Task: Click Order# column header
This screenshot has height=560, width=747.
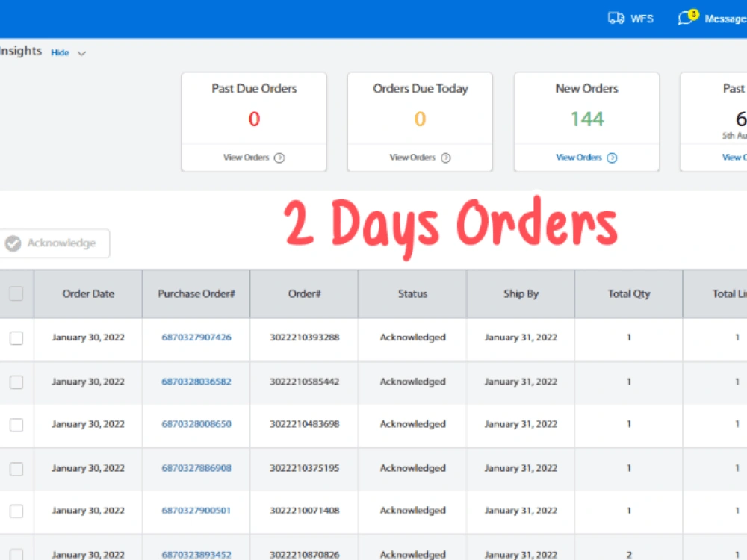Action: coord(305,293)
